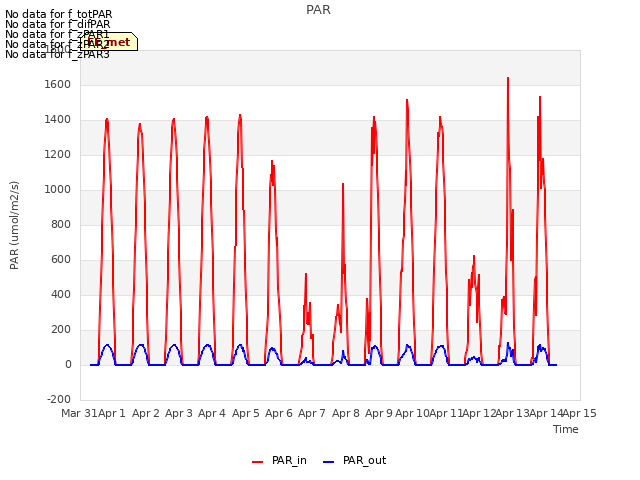Click the PAR_in peak on Apr 10
640x480 pixels.
coord(407,100)
